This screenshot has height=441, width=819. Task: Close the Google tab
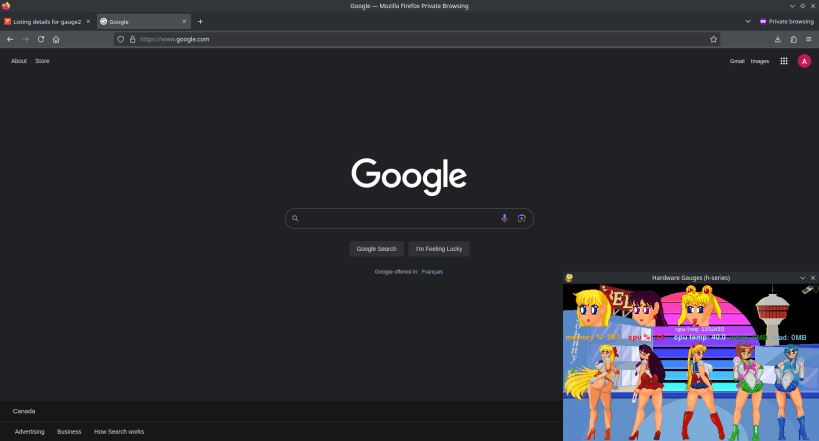tap(184, 21)
